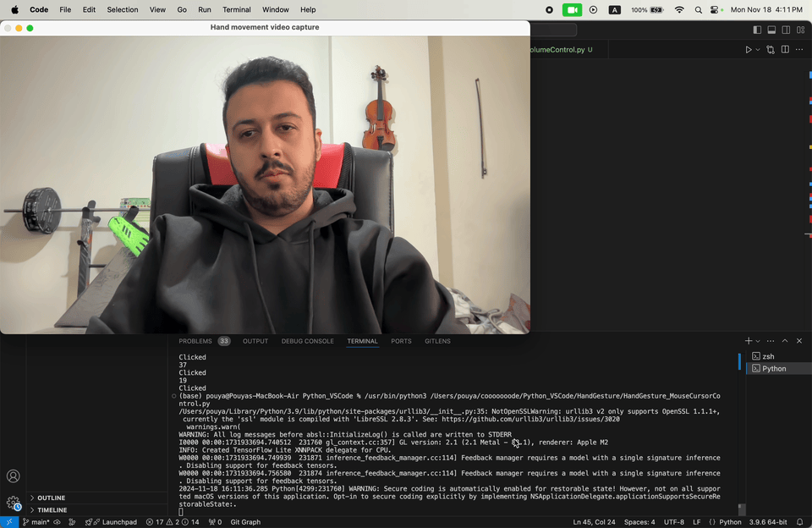Open the Manage gear icon in the activity bar
The width and height of the screenshot is (812, 528).
point(14,503)
